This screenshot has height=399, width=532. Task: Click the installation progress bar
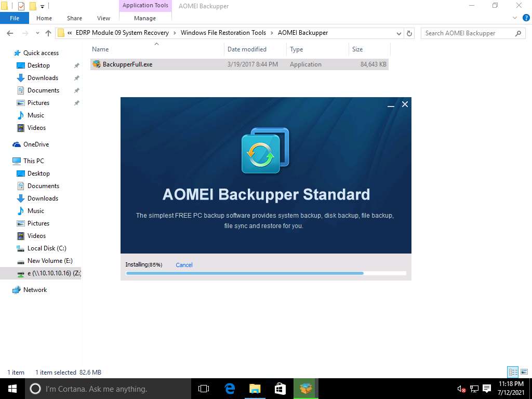coord(265,273)
